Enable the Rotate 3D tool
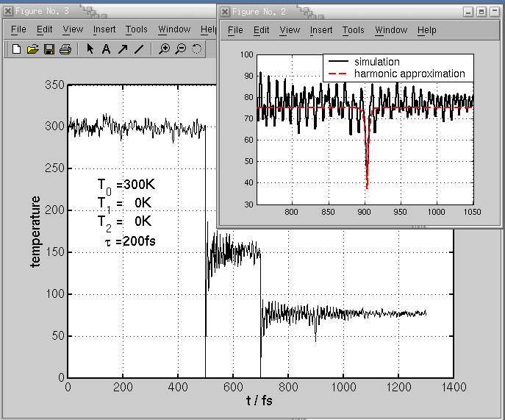The image size is (505, 420). [x=197, y=49]
